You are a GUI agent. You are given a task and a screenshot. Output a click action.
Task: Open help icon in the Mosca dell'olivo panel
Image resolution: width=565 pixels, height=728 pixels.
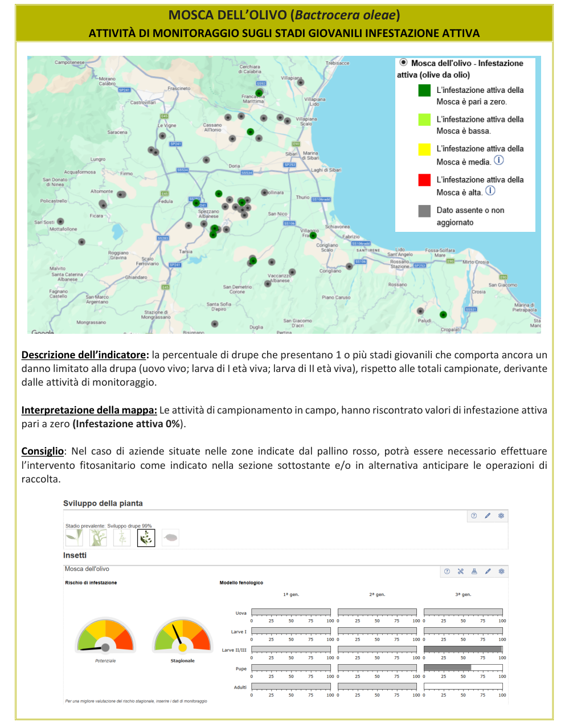(447, 571)
